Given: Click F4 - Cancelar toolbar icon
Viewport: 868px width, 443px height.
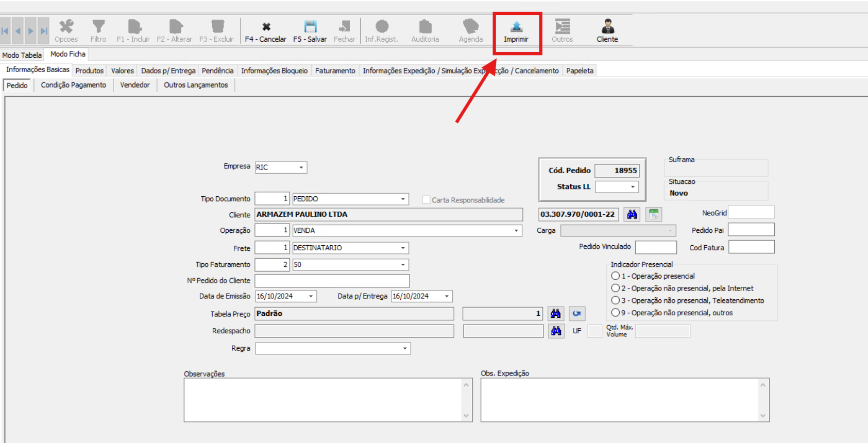Looking at the screenshot, I should click(266, 27).
